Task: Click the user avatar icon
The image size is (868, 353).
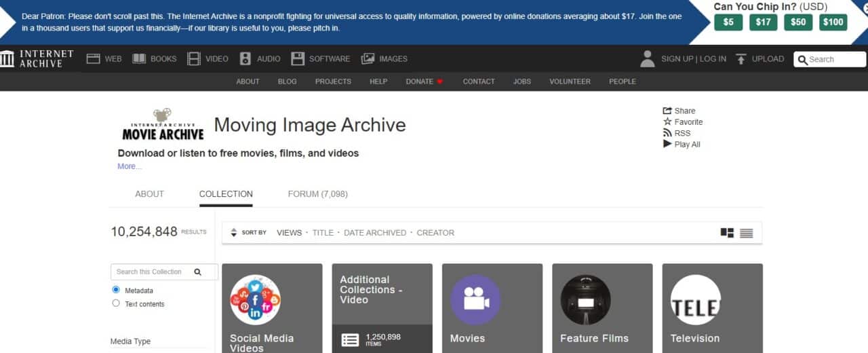Action: click(x=648, y=59)
